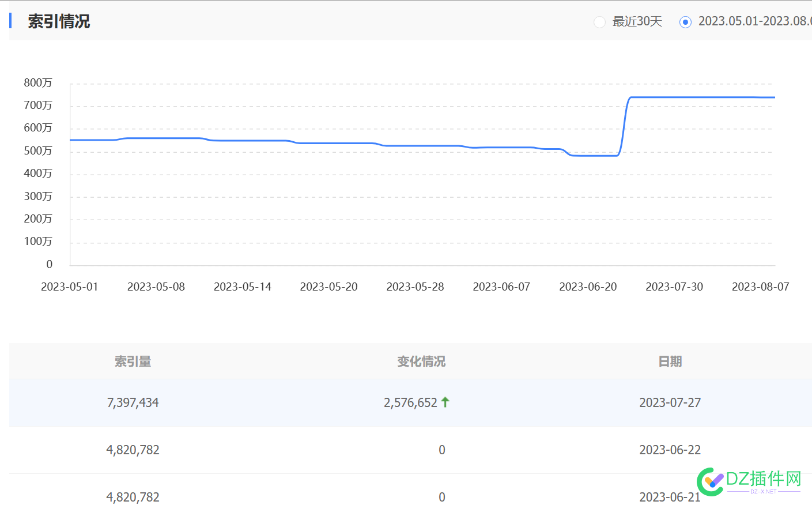This screenshot has width=812, height=505.
Task: Click the 0 change value in 2023-06-21 row
Action: tap(442, 497)
